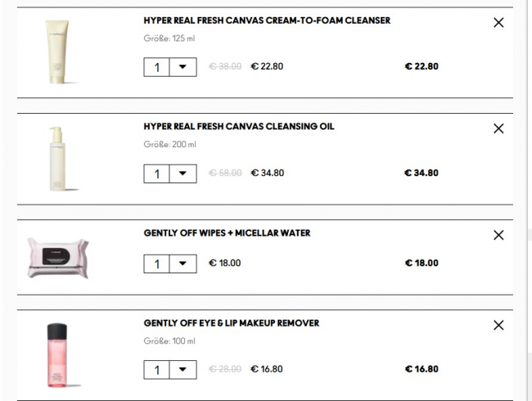
Task: Open quantity dropdown for Cream-to-Foam Cleanser
Action: [x=183, y=67]
